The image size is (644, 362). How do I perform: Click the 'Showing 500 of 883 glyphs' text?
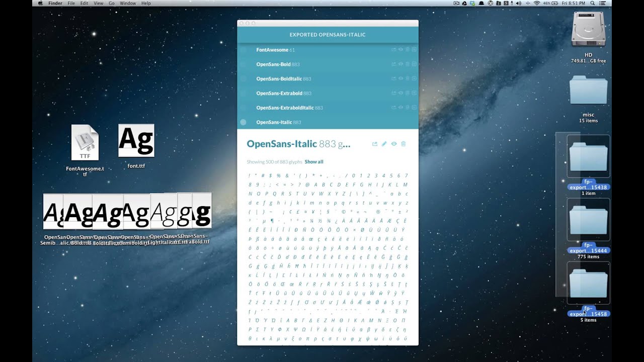tap(275, 162)
